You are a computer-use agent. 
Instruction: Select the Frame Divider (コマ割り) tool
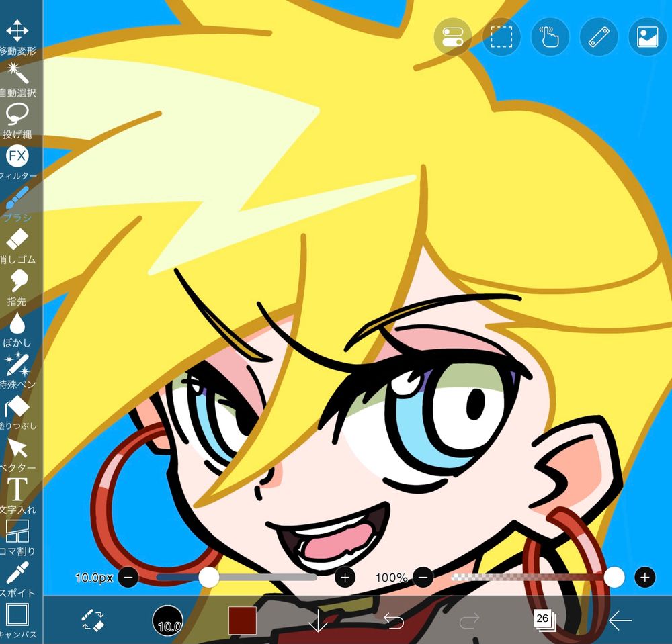tap(17, 537)
